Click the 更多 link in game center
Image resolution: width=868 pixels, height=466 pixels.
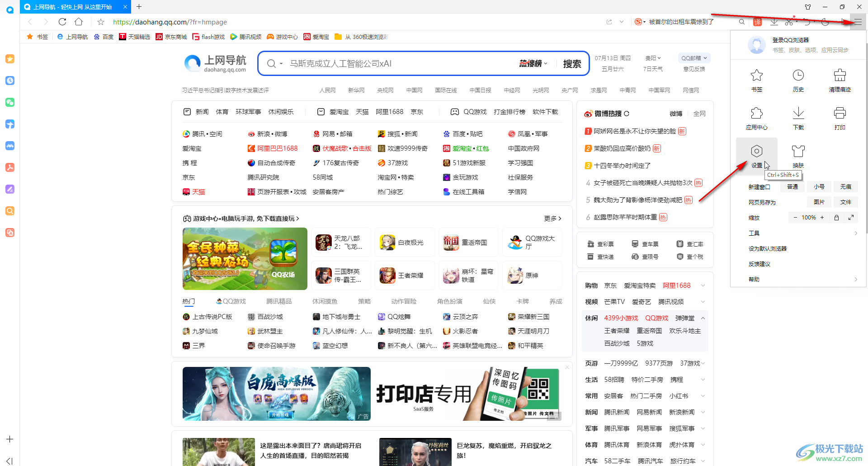(553, 219)
